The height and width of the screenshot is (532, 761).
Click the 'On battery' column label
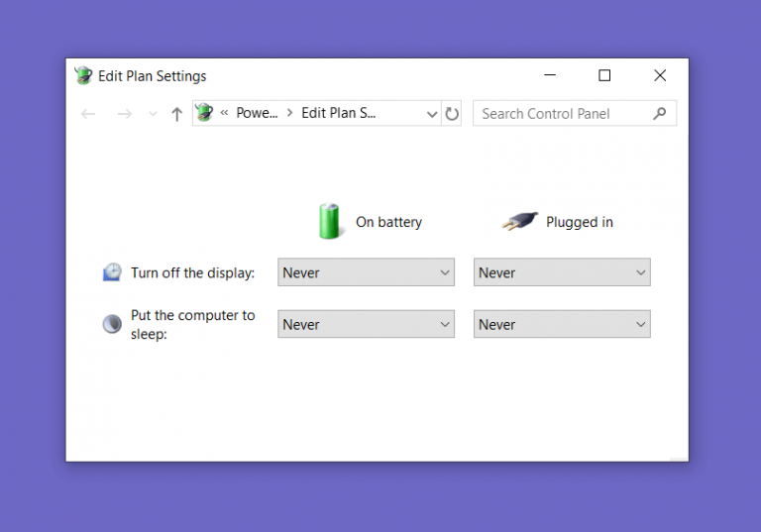point(388,222)
